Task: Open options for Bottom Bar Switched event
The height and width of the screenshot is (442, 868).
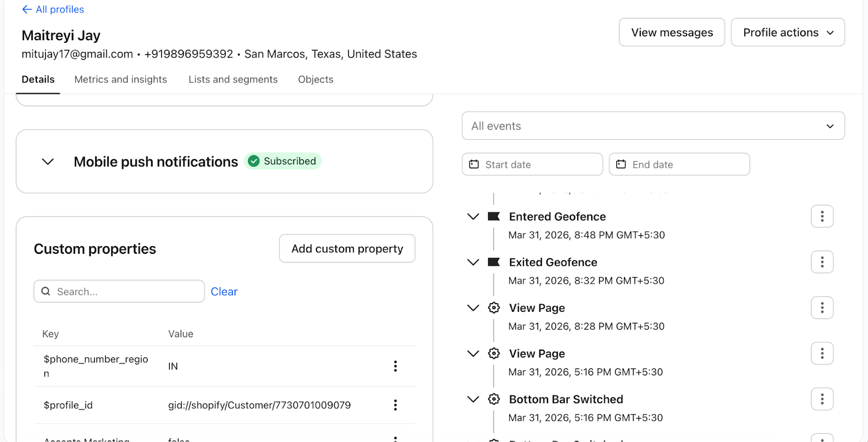Action: (x=822, y=399)
